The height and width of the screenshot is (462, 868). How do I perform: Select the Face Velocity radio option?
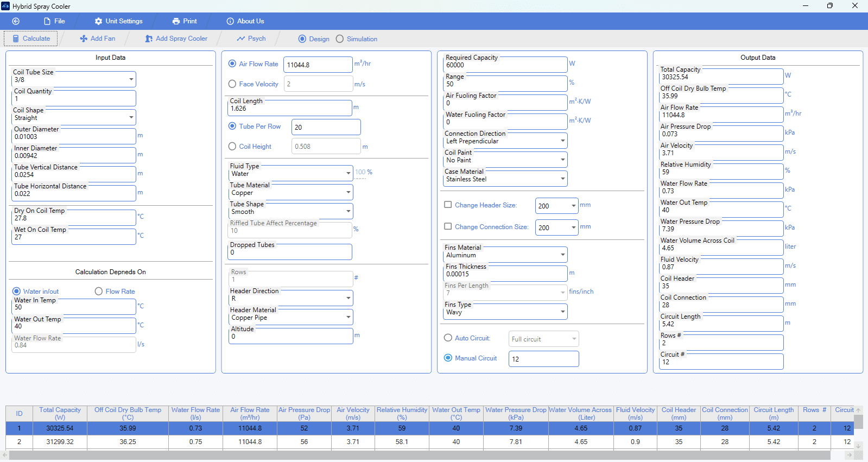click(x=232, y=84)
